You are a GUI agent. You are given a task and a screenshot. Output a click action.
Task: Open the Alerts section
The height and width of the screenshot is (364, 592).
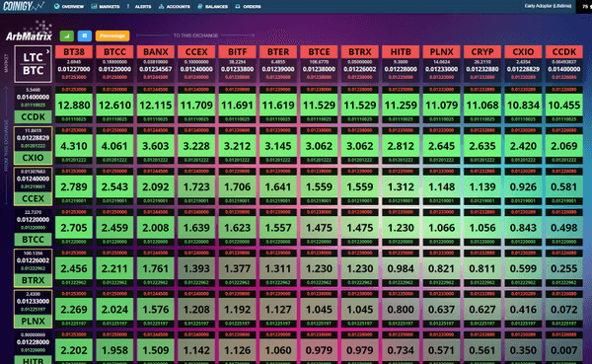pos(139,7)
